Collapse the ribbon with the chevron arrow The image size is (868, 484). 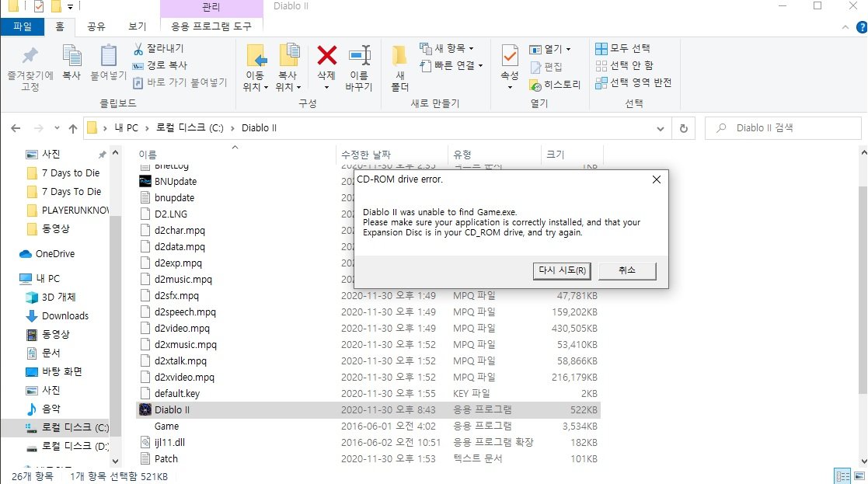(845, 26)
